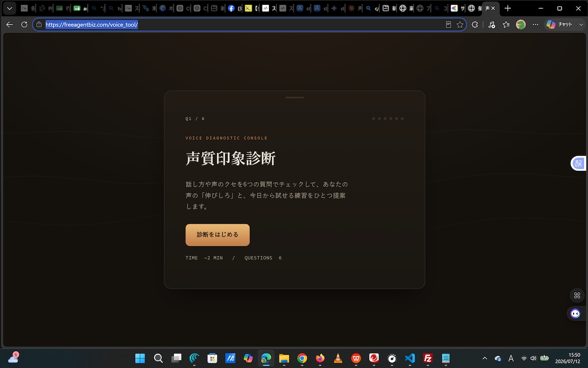Close the active 声 tab
588x368 pixels.
[493, 8]
